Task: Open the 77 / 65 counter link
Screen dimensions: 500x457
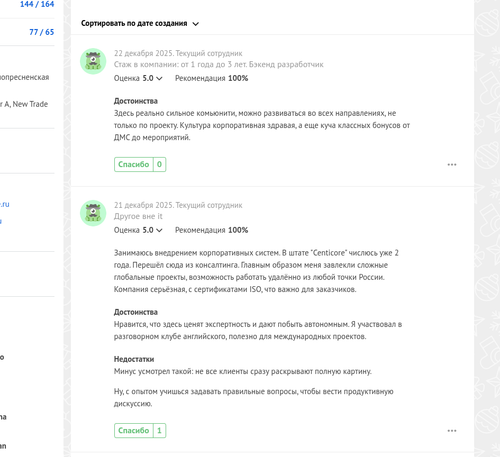Action: [41, 32]
